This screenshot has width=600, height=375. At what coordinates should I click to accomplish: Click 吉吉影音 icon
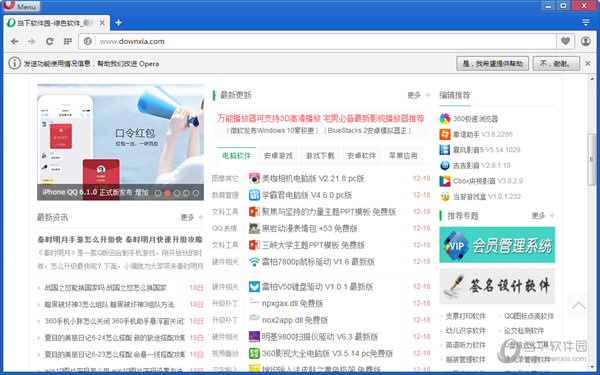(x=445, y=165)
